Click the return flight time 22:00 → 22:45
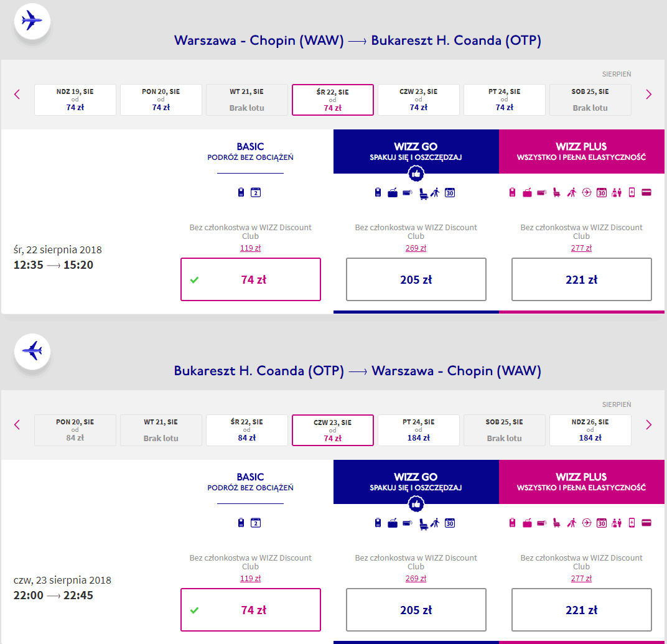The width and height of the screenshot is (667, 644). (53, 595)
